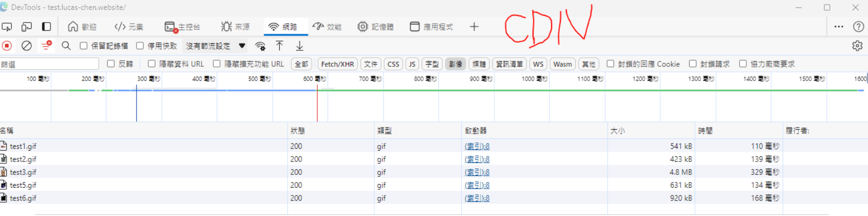The image size is (868, 216).
Task: Click the 329 毫秒 time cell
Action: 739,172
